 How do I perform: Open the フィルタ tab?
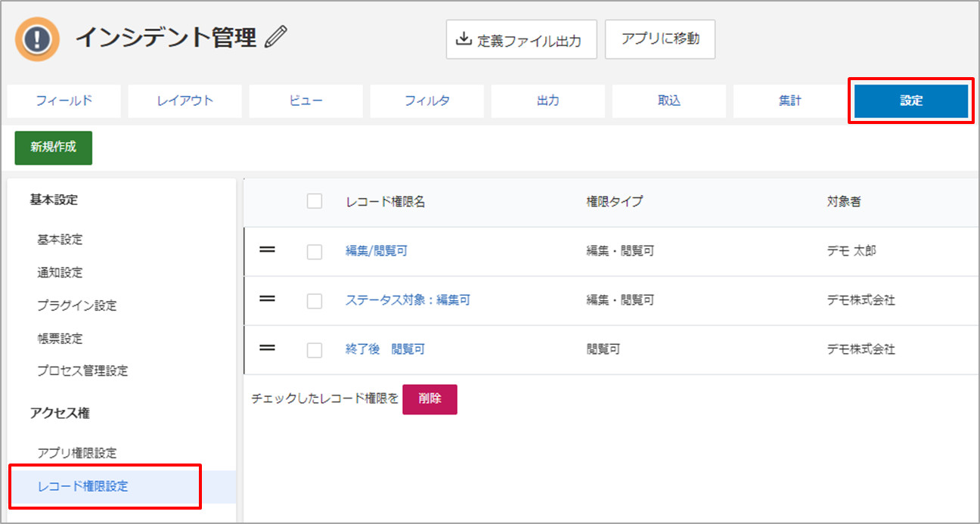coord(427,101)
